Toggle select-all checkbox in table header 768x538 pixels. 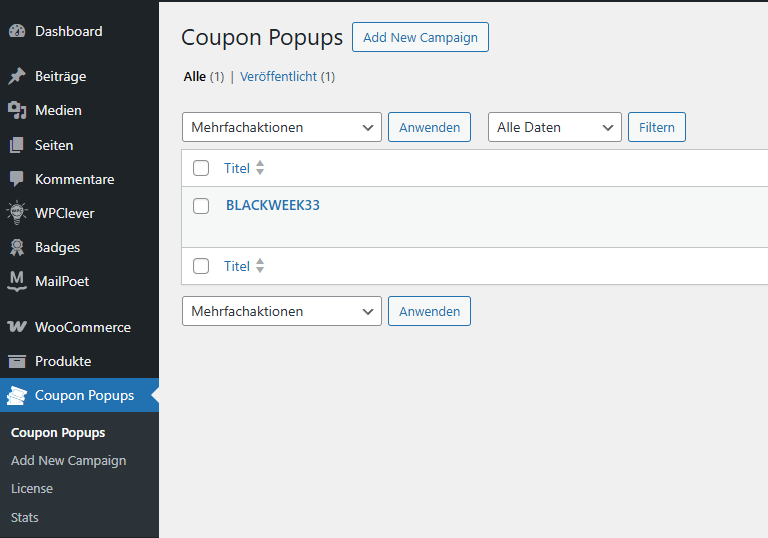(x=201, y=168)
